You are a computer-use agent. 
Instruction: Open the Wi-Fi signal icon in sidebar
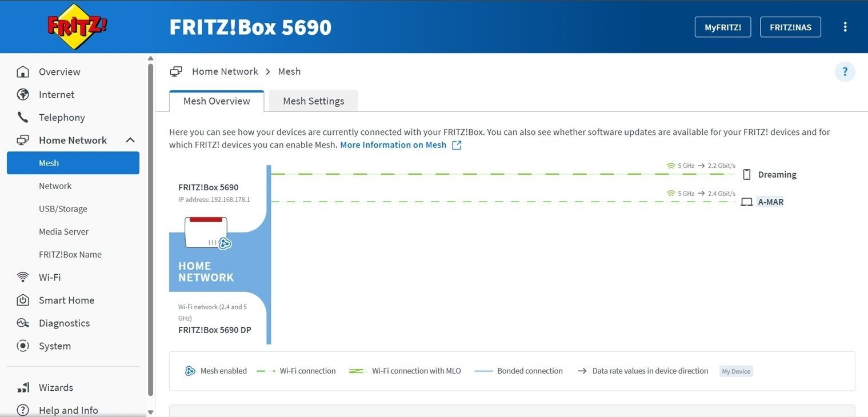point(23,278)
